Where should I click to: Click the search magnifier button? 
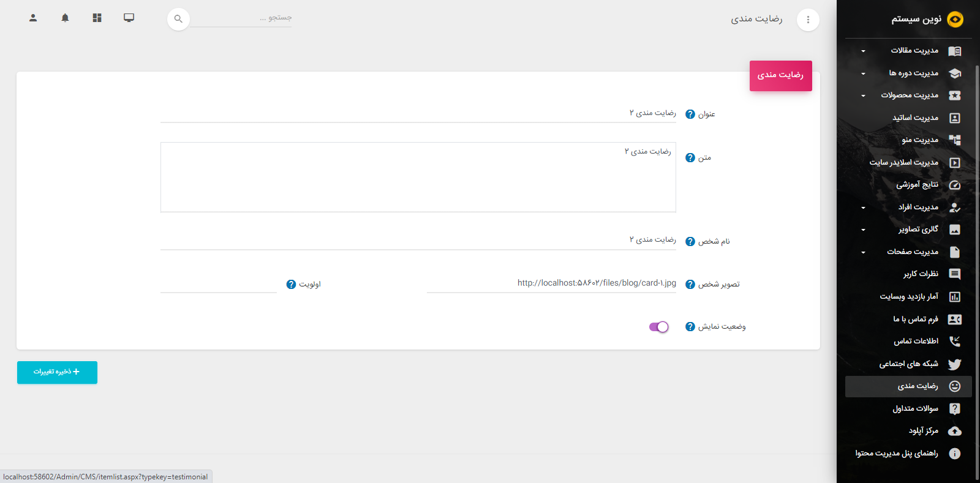[x=178, y=19]
